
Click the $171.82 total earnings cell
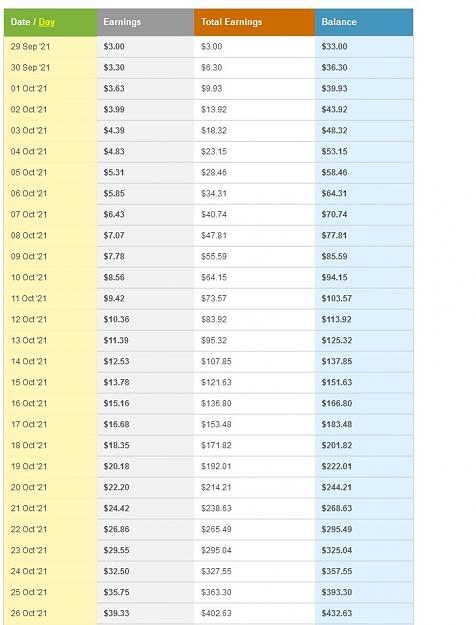[x=254, y=446]
